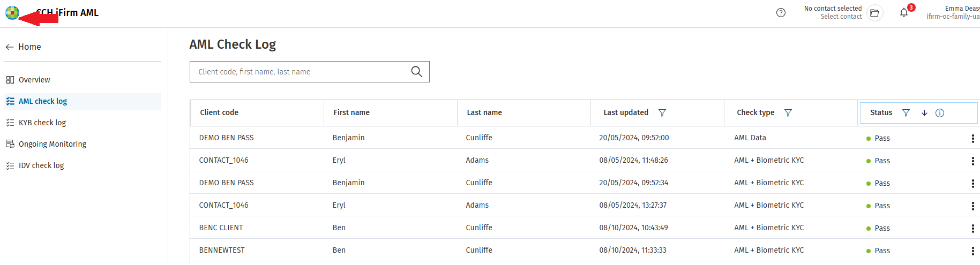This screenshot has height=265, width=980.
Task: Click the 'AML Check Log' page heading
Action: 233,44
